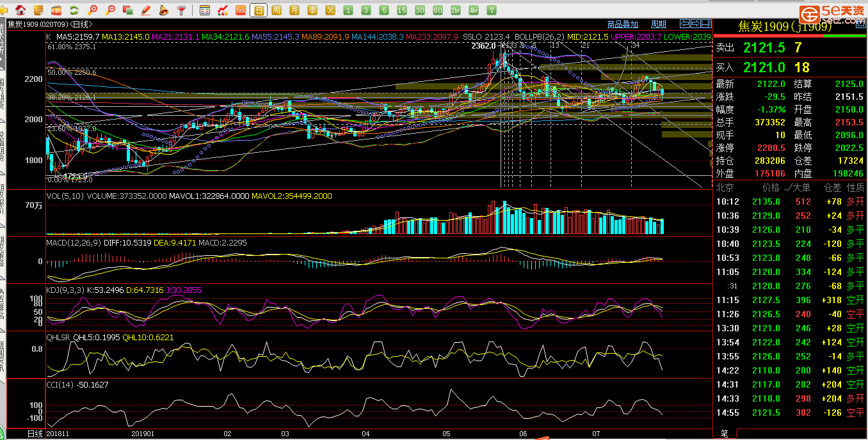Click the 2362.0 high price marker
The width and height of the screenshot is (868, 440).
tap(483, 46)
